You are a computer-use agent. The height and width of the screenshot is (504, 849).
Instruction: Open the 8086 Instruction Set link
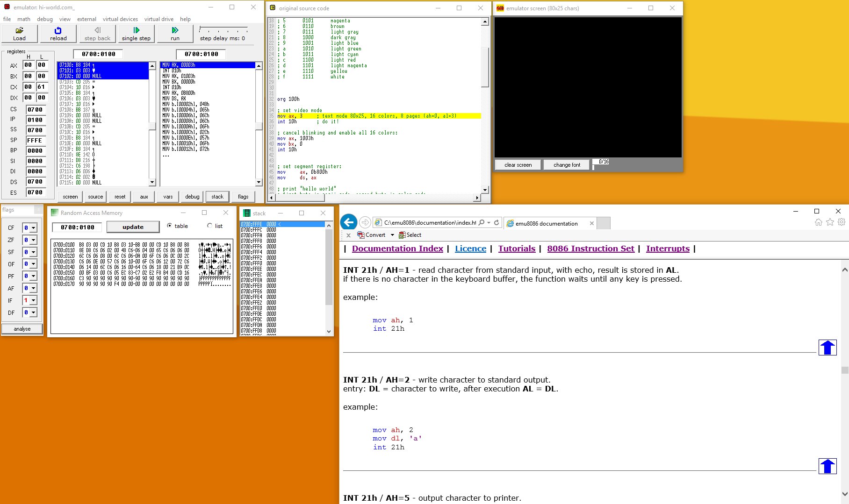(x=590, y=248)
